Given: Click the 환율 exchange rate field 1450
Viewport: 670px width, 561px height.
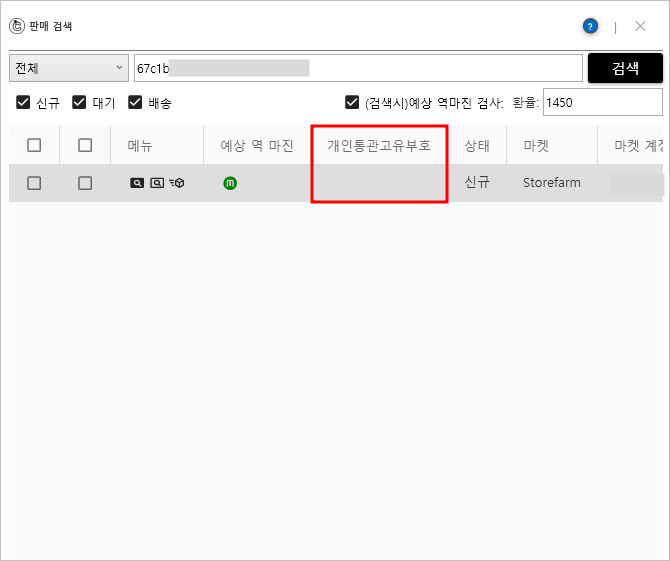Looking at the screenshot, I should click(x=602, y=103).
